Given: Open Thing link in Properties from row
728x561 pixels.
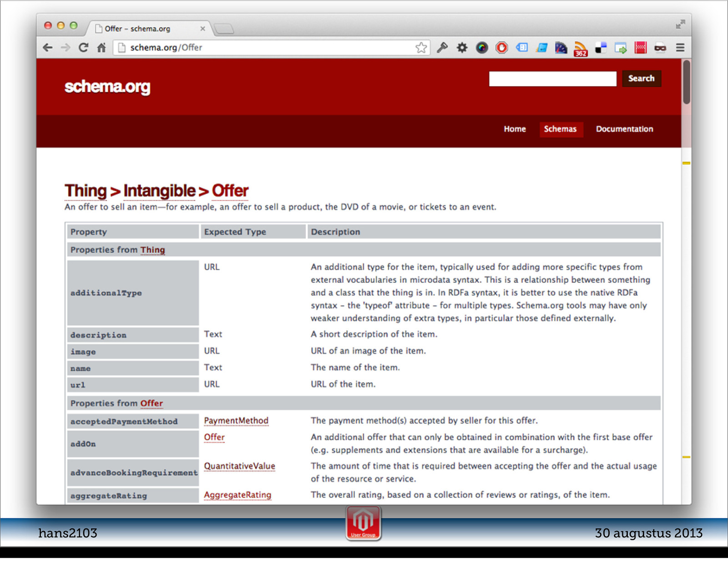Looking at the screenshot, I should [152, 250].
